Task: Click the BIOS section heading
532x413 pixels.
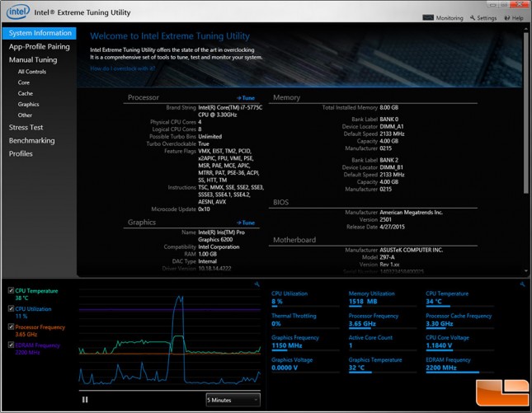Action: click(x=280, y=203)
